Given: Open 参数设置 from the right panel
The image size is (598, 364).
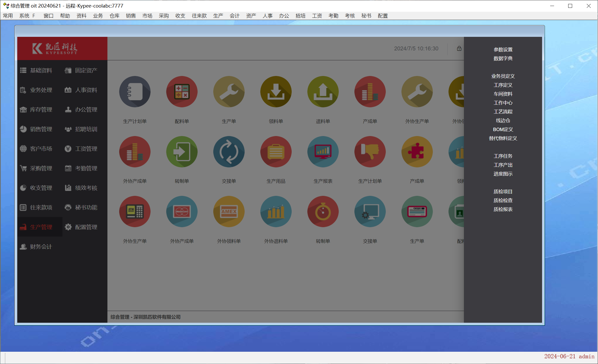Looking at the screenshot, I should point(503,50).
